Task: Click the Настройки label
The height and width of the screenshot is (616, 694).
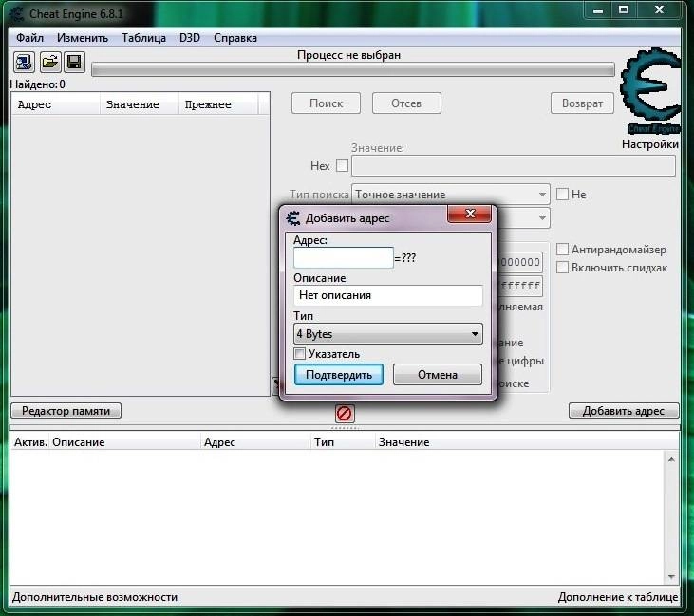Action: [650, 144]
